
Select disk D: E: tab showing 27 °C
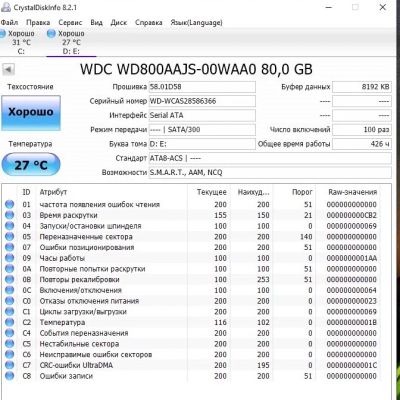(x=71, y=42)
